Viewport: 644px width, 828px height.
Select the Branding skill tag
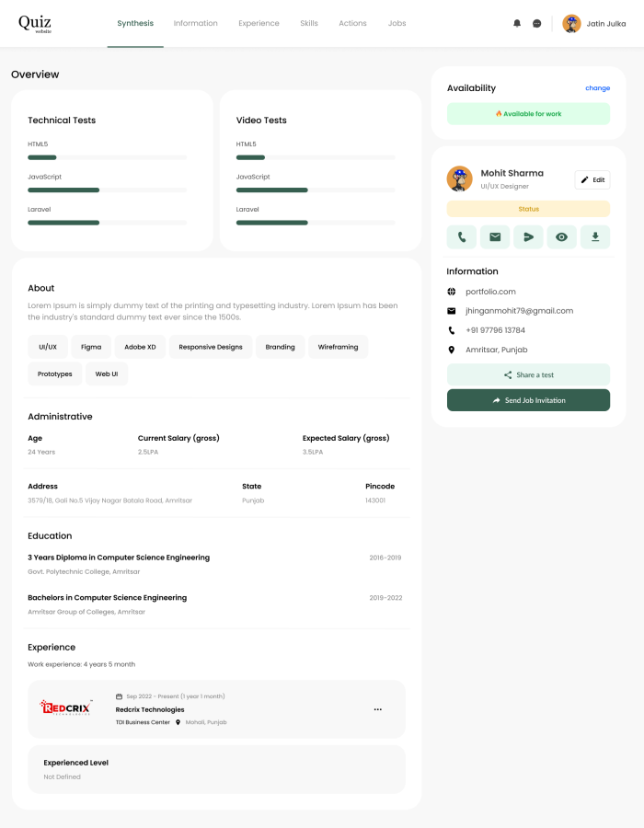[x=280, y=347]
